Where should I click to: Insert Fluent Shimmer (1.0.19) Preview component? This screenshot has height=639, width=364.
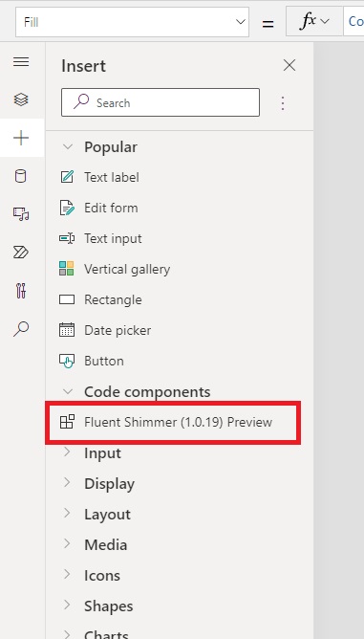point(173,422)
